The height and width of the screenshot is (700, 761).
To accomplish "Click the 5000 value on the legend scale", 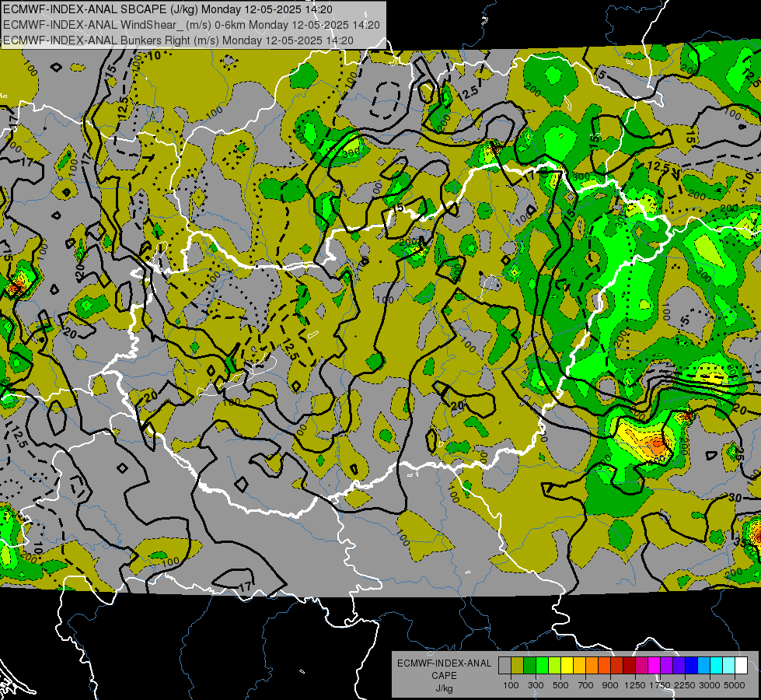I will [735, 685].
